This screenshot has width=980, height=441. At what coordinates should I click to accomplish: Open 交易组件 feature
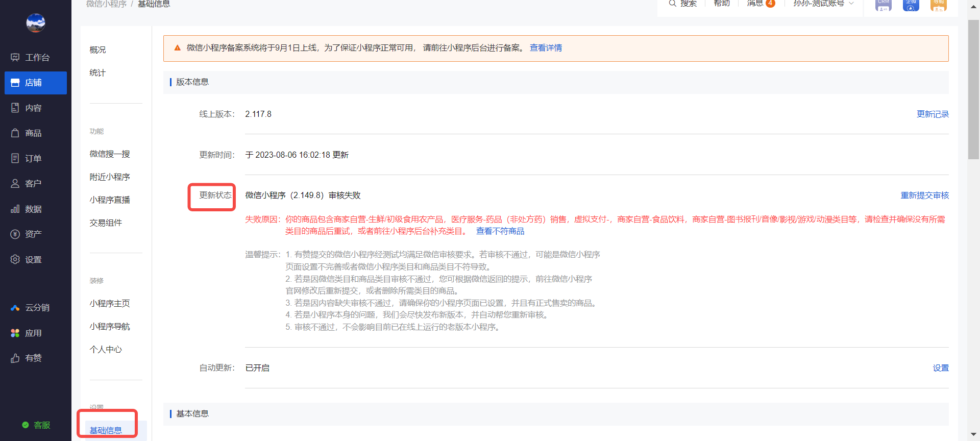106,223
